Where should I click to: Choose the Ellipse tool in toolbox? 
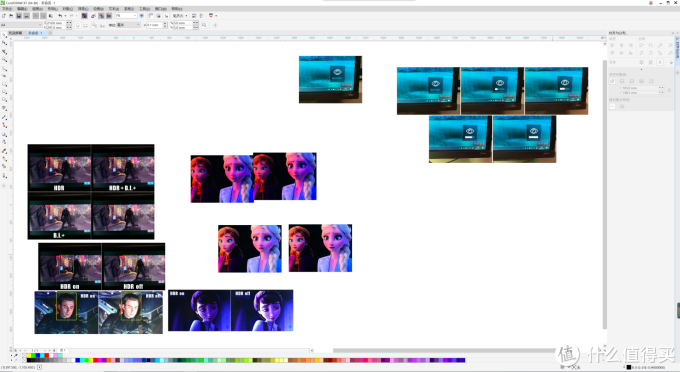(x=4, y=91)
